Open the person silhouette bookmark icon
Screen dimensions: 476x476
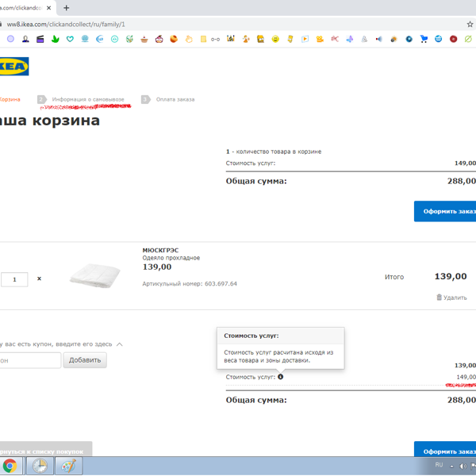pyautogui.click(x=25, y=39)
